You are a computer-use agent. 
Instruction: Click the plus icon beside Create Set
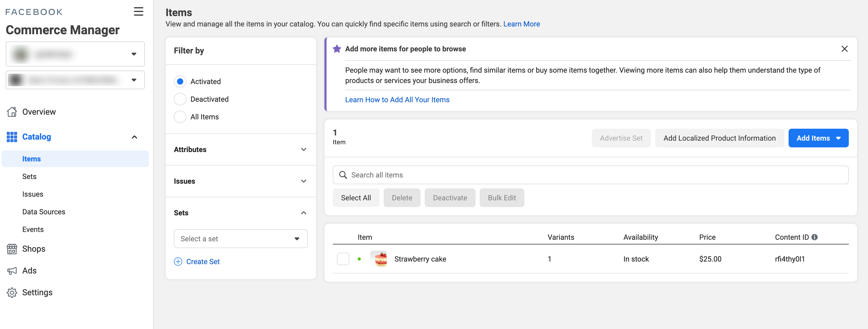[x=178, y=262]
